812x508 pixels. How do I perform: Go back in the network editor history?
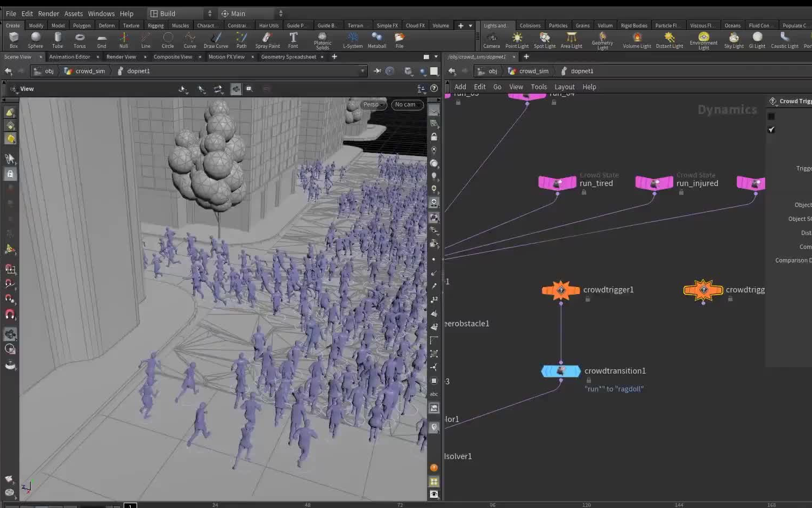452,71
